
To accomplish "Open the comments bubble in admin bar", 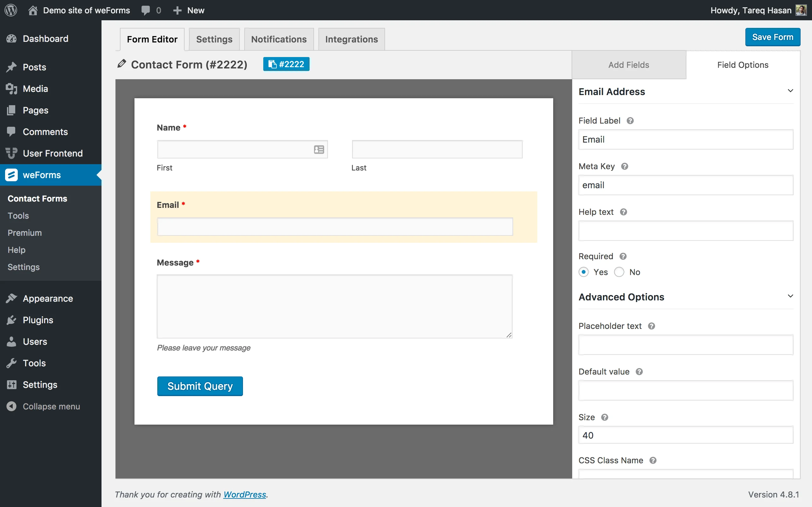I will [146, 10].
